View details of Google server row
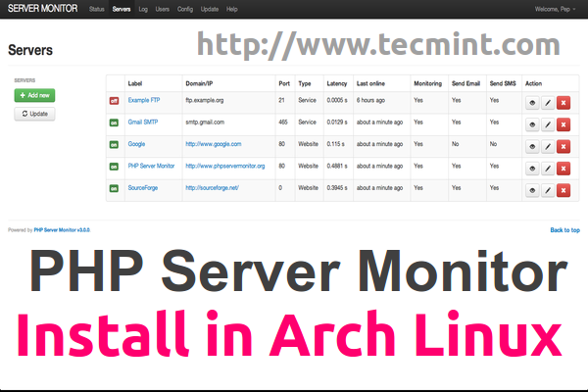The height and width of the screenshot is (392, 588). click(532, 147)
